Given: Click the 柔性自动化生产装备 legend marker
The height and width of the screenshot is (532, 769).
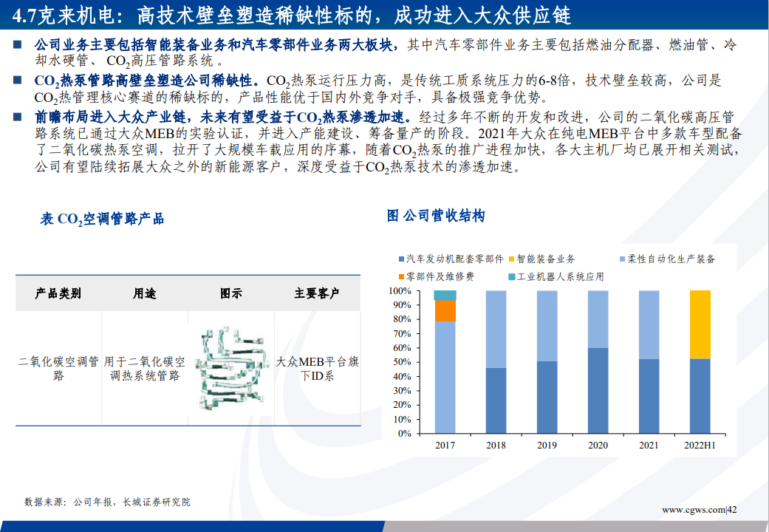Looking at the screenshot, I should coord(621,259).
